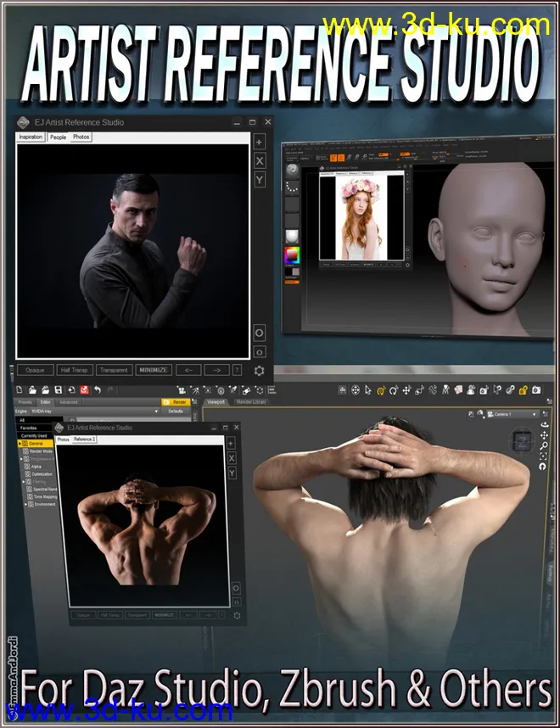Click the viewport reset view icon
This screenshot has height=728, width=560.
[x=542, y=467]
